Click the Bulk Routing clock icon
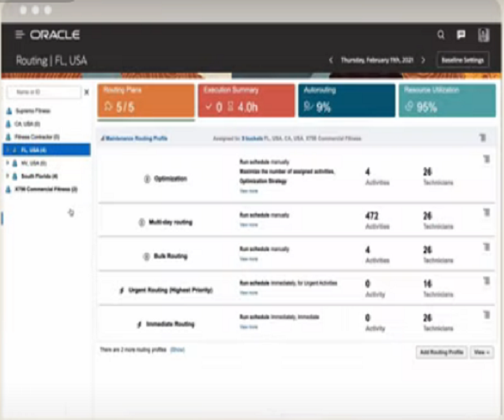This screenshot has height=420, width=504. point(146,256)
